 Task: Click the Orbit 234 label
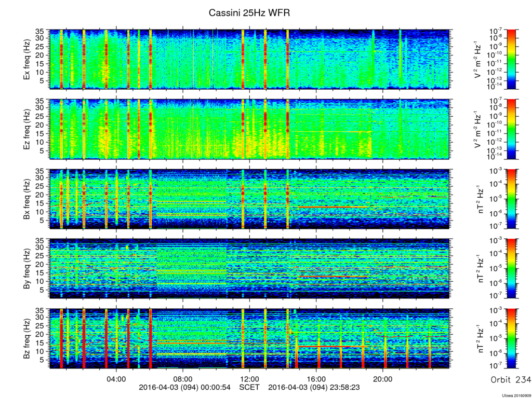coord(511,380)
